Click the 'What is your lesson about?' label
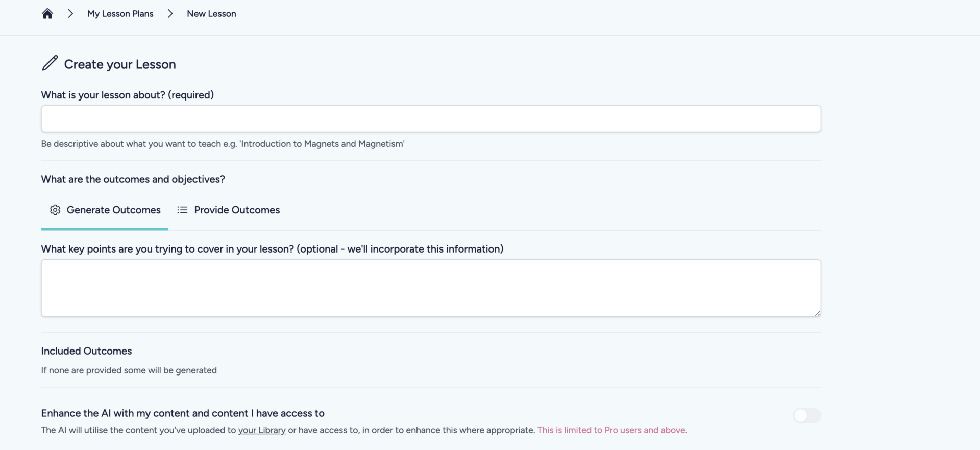 (127, 95)
